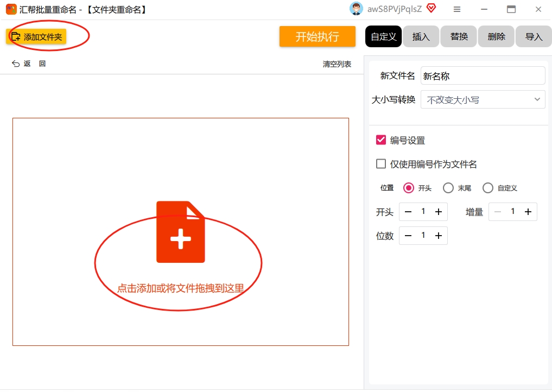Image resolution: width=552 pixels, height=392 pixels.
Task: Clear the list with 清空列表
Action: pyautogui.click(x=337, y=64)
